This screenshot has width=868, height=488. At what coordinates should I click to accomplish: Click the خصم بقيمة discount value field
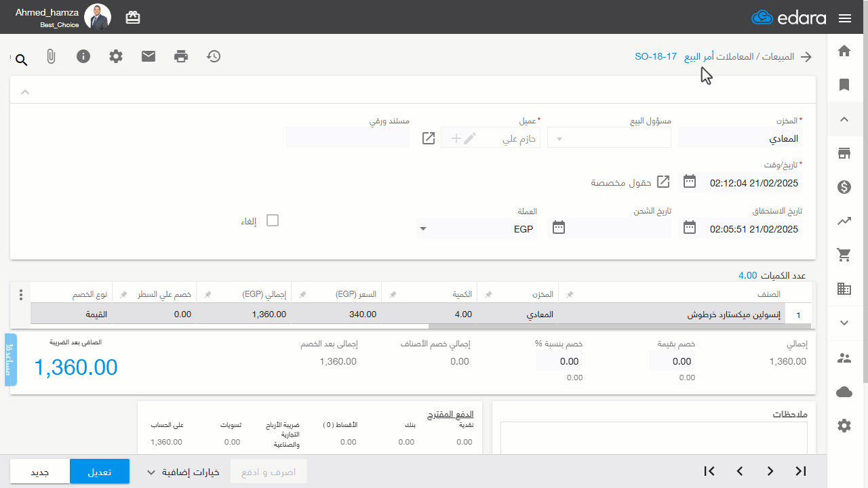672,362
